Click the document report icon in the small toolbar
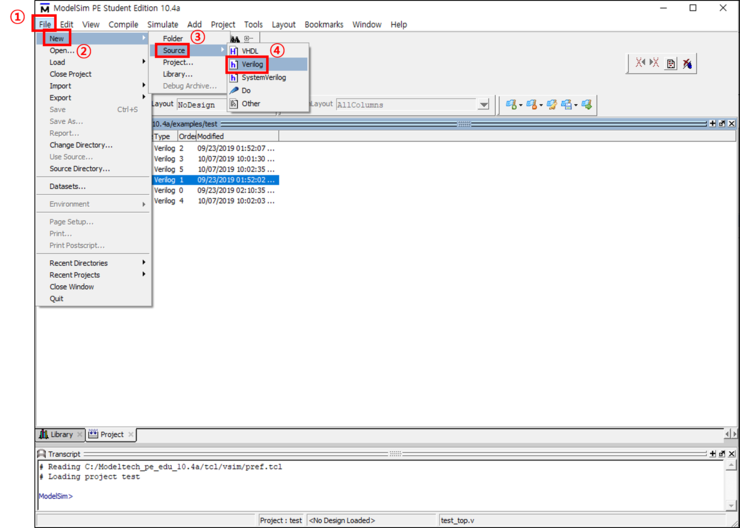Screen dimensions: 740x528 pos(671,64)
